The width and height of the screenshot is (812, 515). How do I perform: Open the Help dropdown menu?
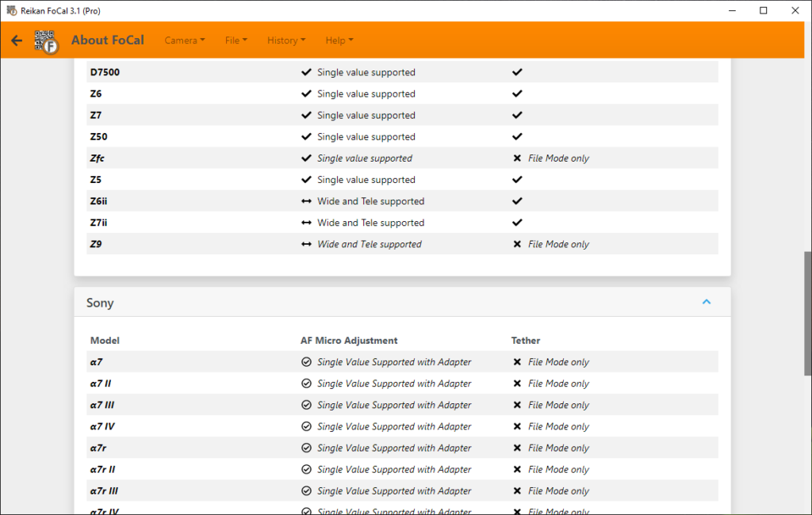[339, 40]
